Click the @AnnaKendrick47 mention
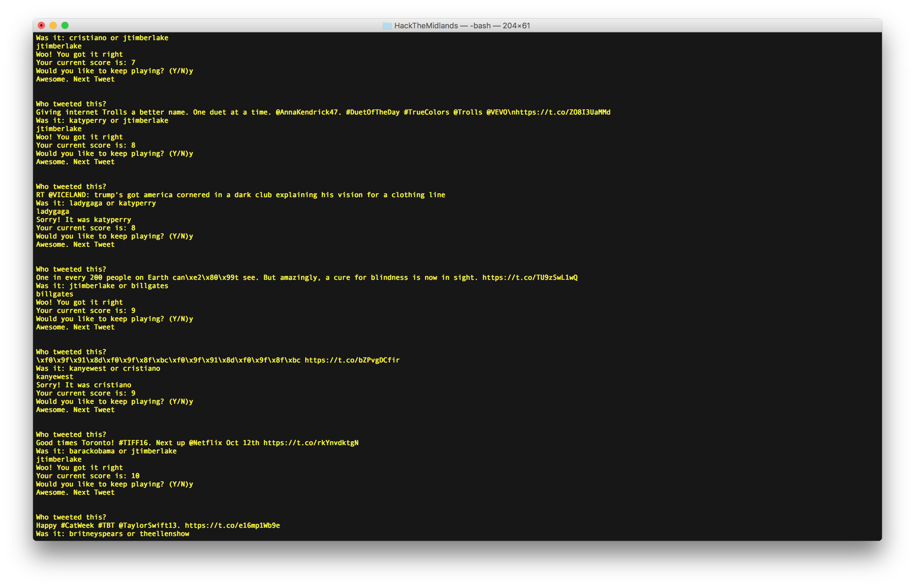This screenshot has height=588, width=915. point(307,112)
